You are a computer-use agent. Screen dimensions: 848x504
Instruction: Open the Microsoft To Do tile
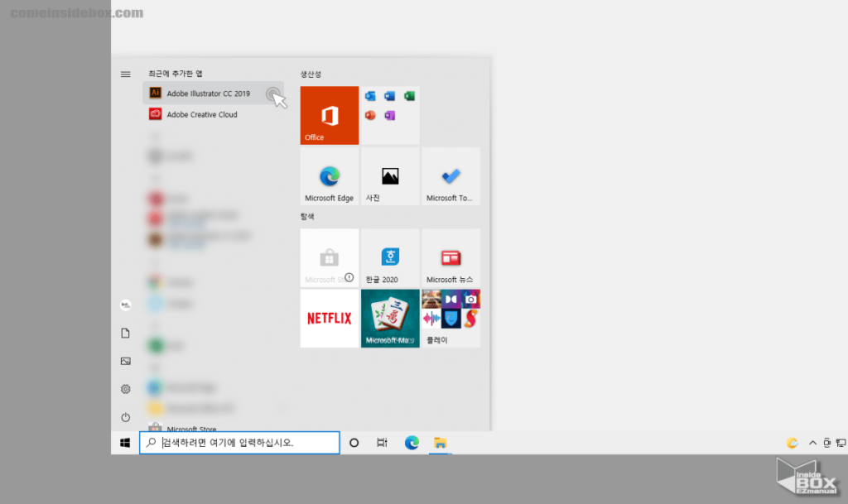point(450,176)
